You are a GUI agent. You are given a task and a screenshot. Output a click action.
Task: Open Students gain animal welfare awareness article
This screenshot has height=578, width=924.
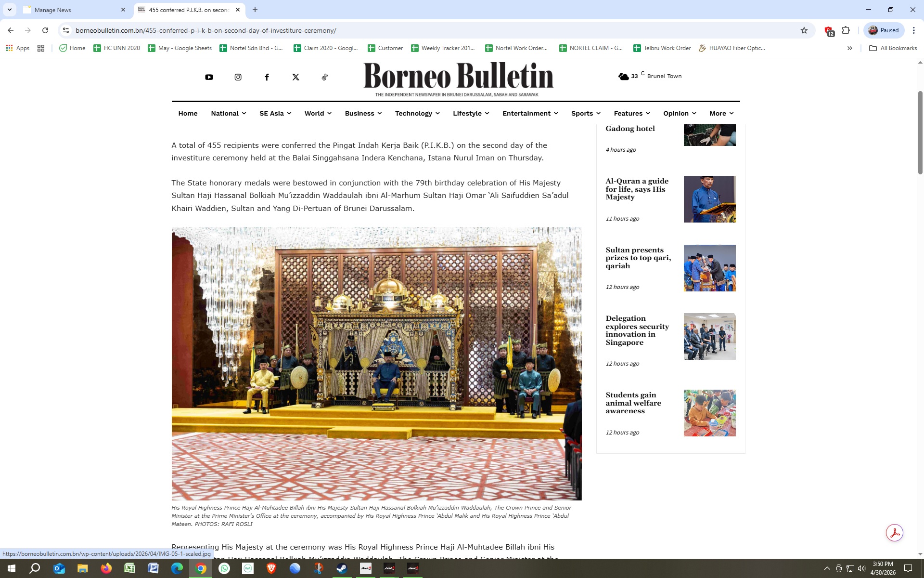coord(633,403)
